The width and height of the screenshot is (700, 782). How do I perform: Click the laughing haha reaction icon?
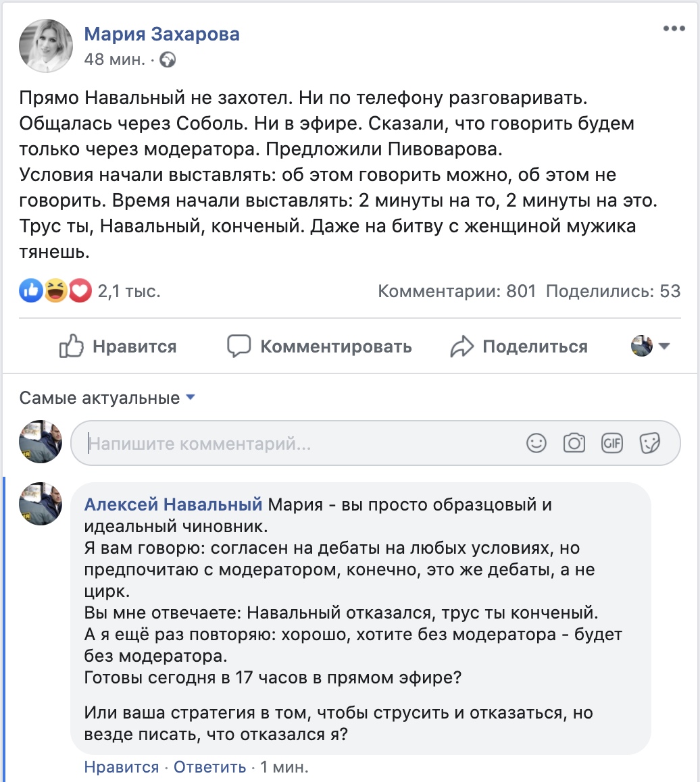click(55, 291)
